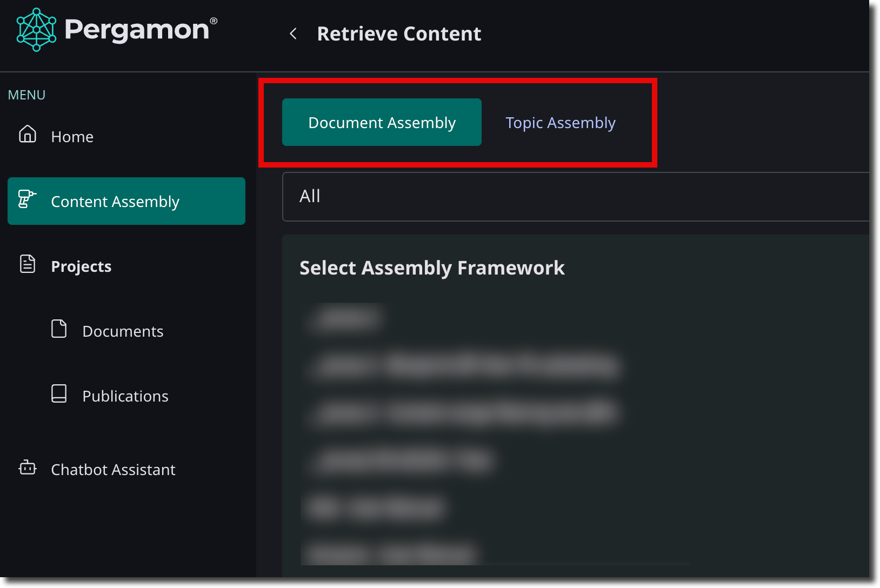Select the Document Assembly tab

382,122
